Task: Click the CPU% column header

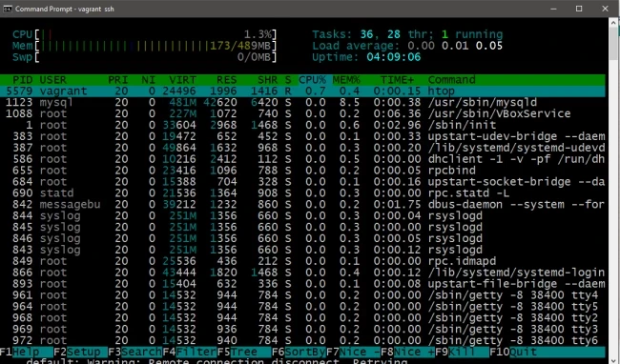Action: pos(312,80)
